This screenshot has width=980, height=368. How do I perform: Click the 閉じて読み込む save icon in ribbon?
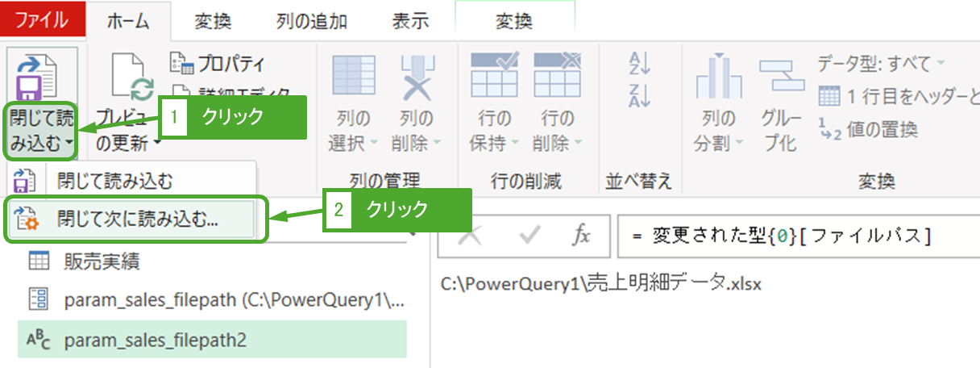[x=40, y=76]
